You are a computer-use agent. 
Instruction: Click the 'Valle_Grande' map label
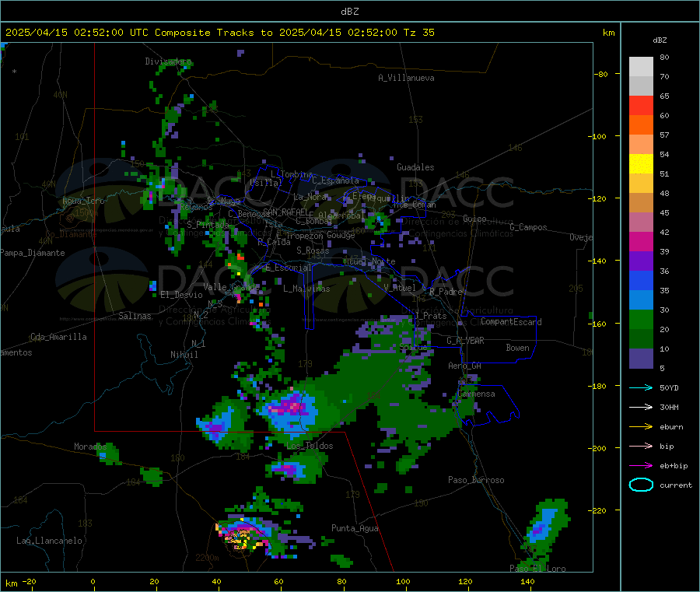(231, 286)
